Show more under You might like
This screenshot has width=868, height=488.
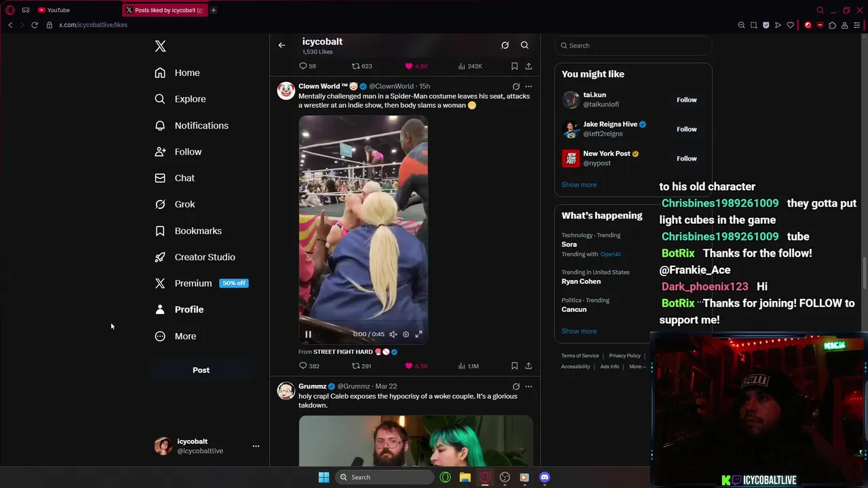[579, 184]
